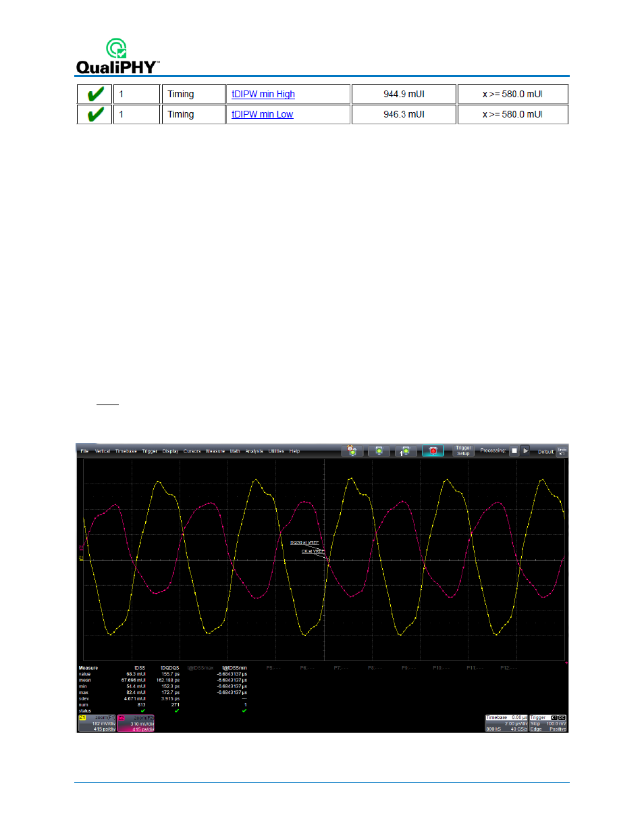Viewport: 644px width, 834px height.
Task: Click the t@tDSSmax measurement header
Action: click(x=200, y=668)
